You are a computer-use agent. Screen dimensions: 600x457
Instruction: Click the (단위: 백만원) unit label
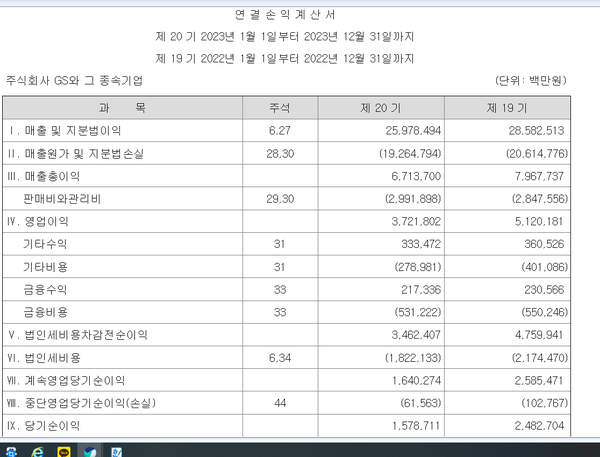coord(530,80)
